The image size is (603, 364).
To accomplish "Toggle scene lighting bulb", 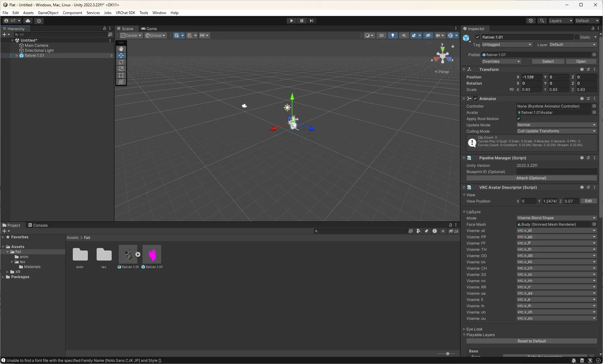I will coord(393,35).
